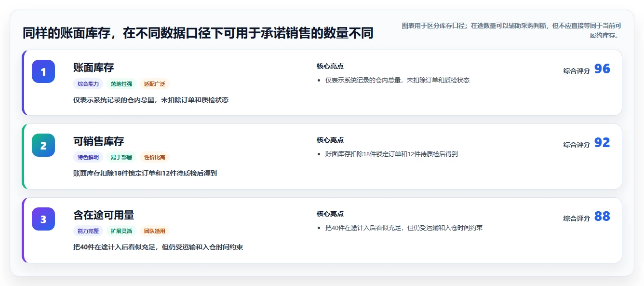Screen dimensions: 644x286
Task: Click the score value 92
Action: click(602, 143)
